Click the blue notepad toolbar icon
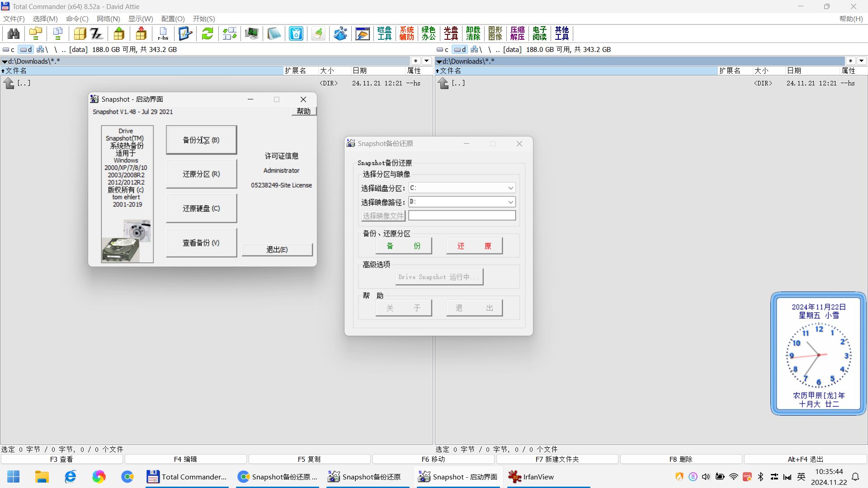This screenshot has height=488, width=868. coord(274,33)
